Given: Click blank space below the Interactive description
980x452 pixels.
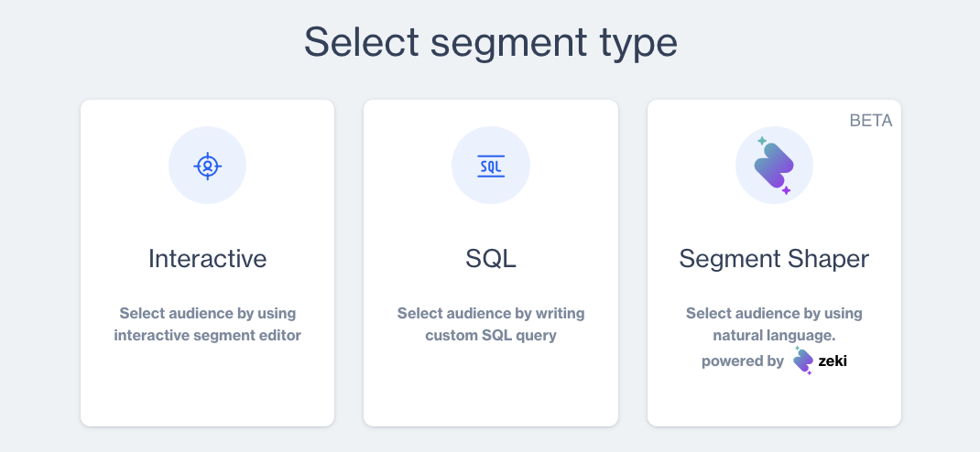Looking at the screenshot, I should (x=207, y=389).
